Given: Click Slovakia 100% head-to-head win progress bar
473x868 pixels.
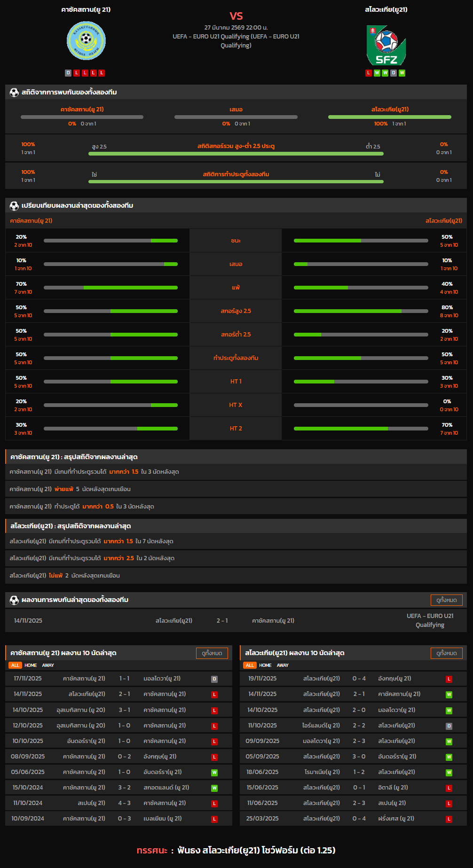Looking at the screenshot, I should click(389, 117).
